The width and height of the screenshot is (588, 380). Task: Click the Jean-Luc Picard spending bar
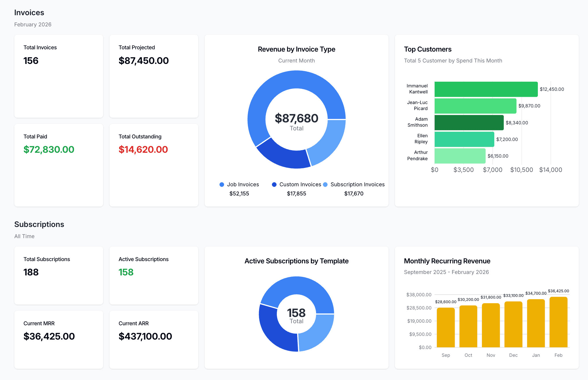click(475, 106)
